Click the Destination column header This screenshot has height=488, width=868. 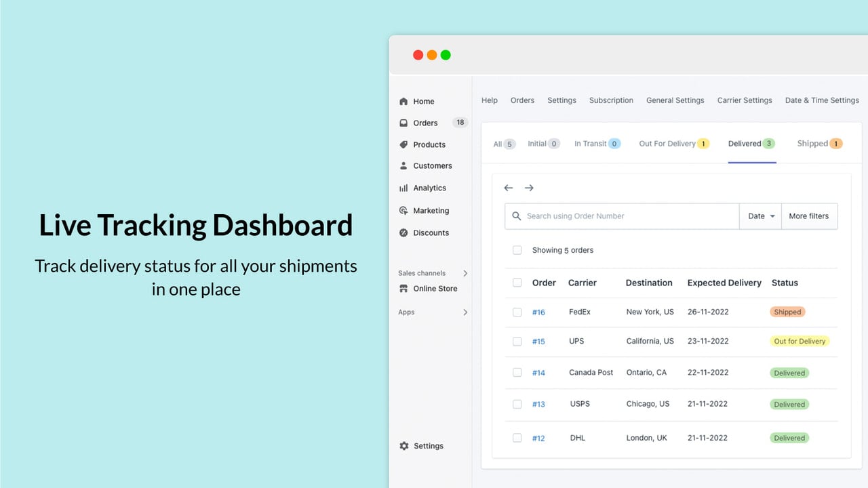tap(649, 283)
